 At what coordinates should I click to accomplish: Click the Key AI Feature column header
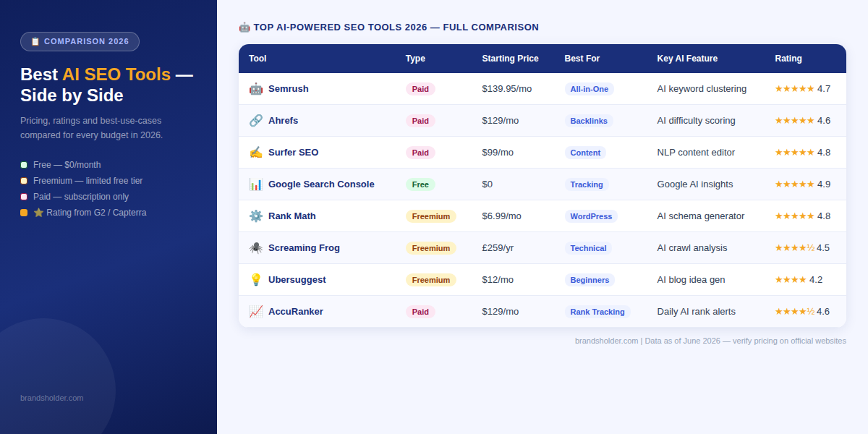687,59
